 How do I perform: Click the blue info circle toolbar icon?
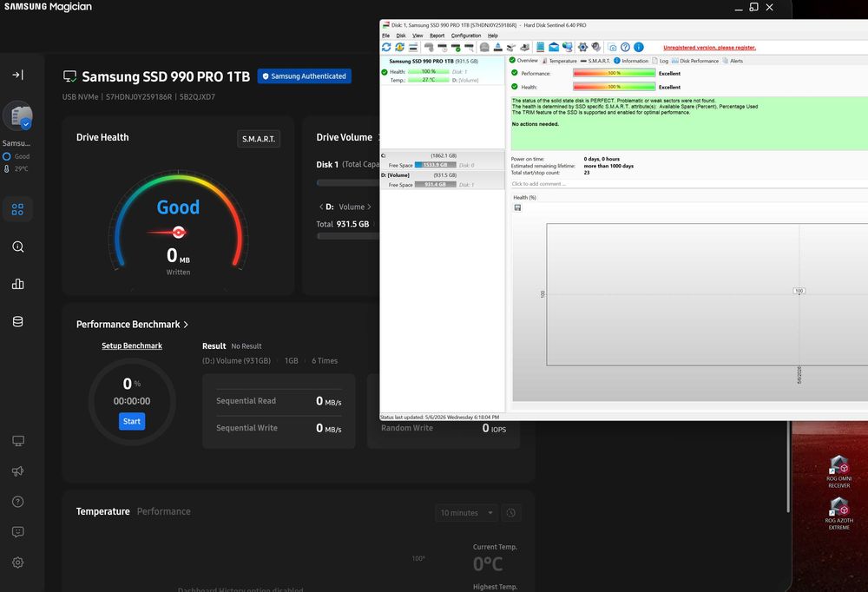[639, 47]
